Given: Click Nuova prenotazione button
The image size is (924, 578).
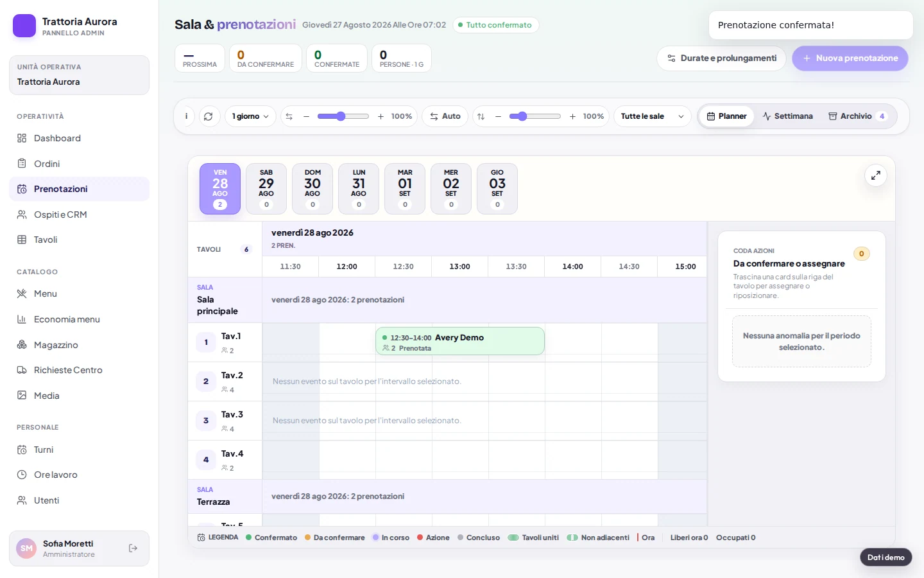Looking at the screenshot, I should pyautogui.click(x=850, y=58).
